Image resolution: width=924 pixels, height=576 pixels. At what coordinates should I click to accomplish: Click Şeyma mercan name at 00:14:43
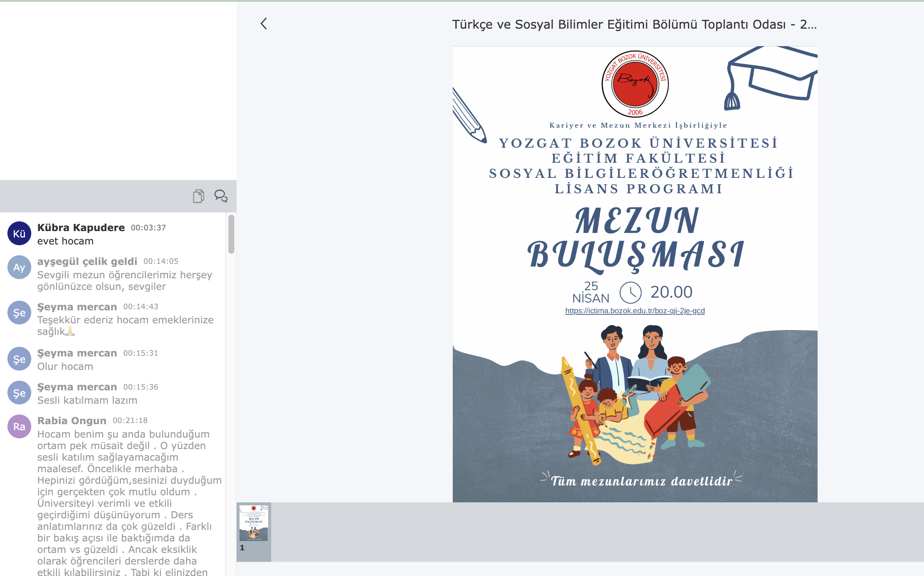[x=77, y=307]
